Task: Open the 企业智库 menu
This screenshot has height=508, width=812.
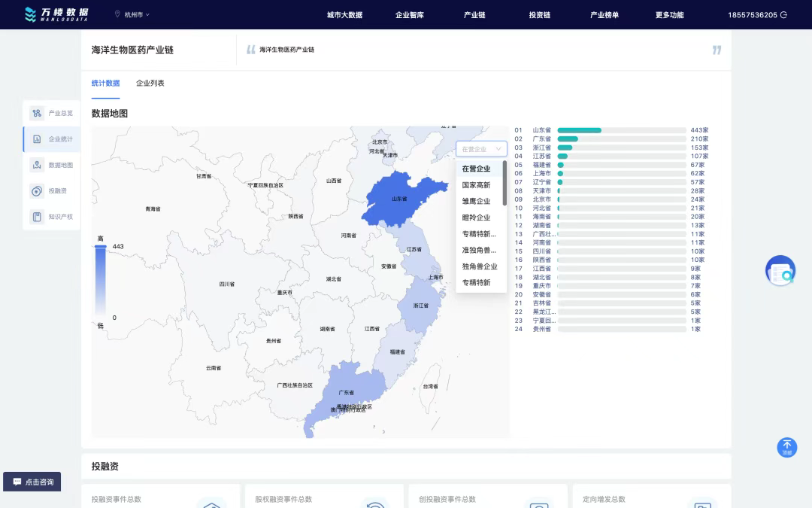Action: tap(410, 14)
